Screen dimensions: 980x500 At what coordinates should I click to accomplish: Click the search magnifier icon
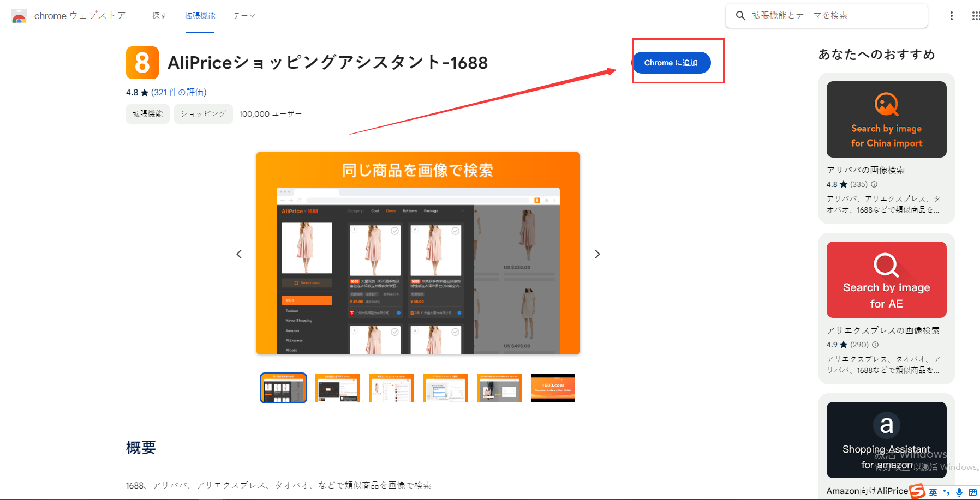coord(740,16)
